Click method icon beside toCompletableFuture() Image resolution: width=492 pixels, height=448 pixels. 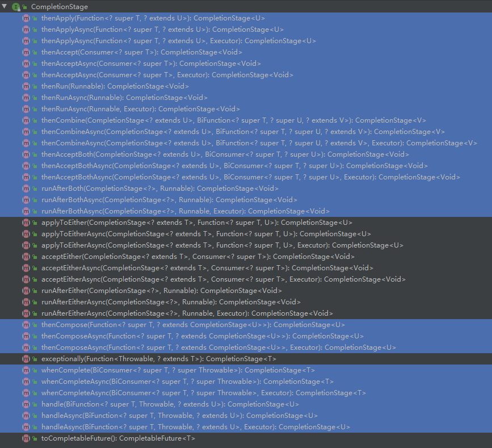point(26,438)
